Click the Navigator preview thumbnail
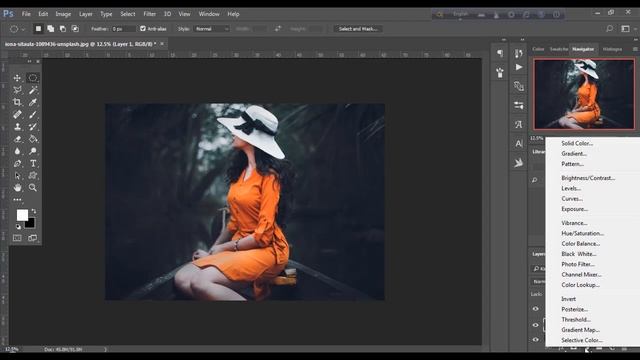The height and width of the screenshot is (360, 640). pos(584,94)
